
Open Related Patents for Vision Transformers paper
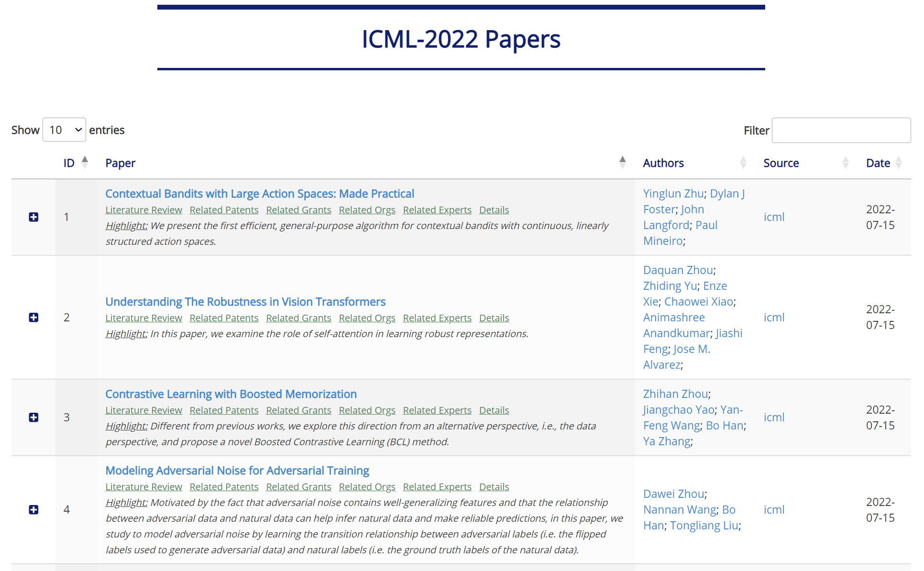224,318
